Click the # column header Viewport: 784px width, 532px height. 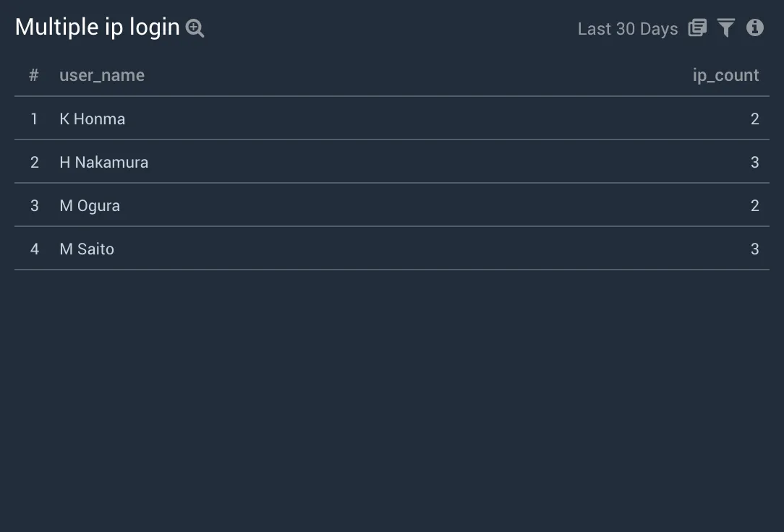pos(34,75)
